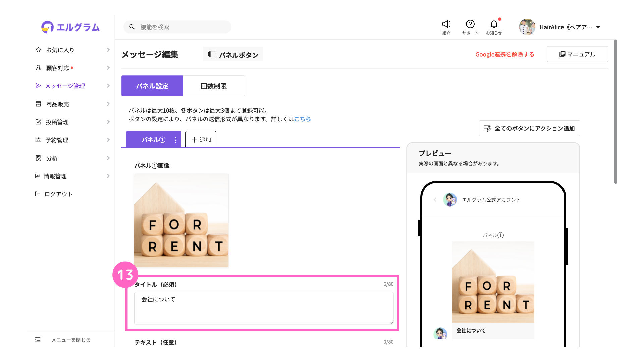
Task: Click the エルグラム logo
Action: click(70, 27)
